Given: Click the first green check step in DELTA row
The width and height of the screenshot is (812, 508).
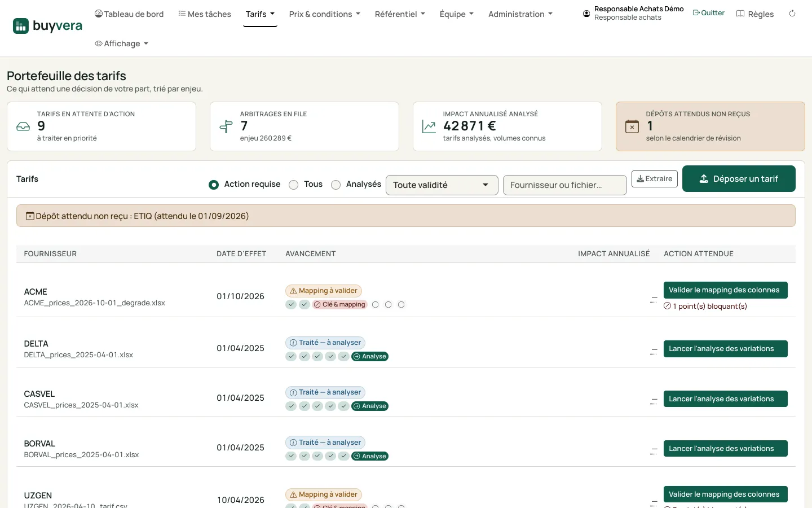Looking at the screenshot, I should point(291,357).
